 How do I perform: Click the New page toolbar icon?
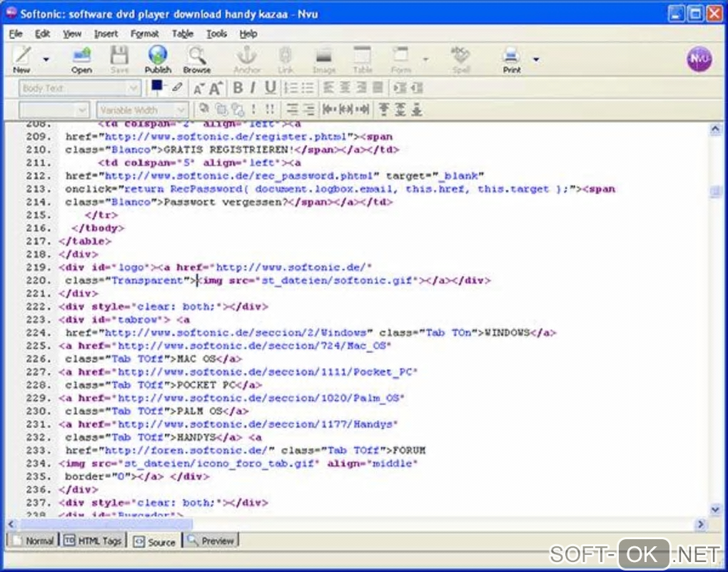tap(22, 59)
